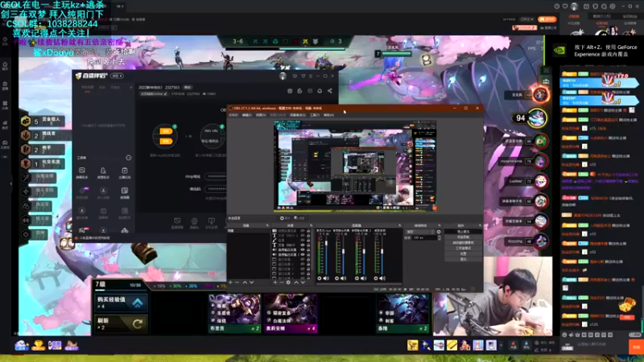Image resolution: width=644 pixels, height=362 pixels.
Task: Click transition duration stepper in OBS
Action: 439,237
